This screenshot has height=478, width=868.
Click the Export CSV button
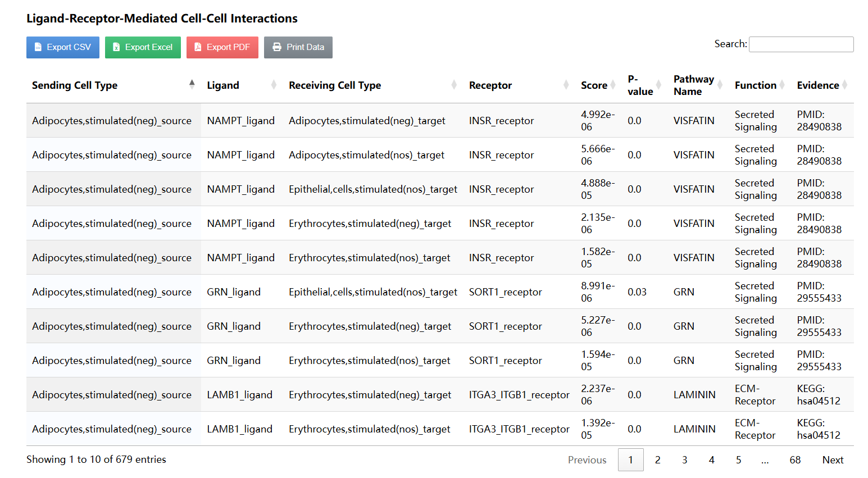click(x=62, y=47)
